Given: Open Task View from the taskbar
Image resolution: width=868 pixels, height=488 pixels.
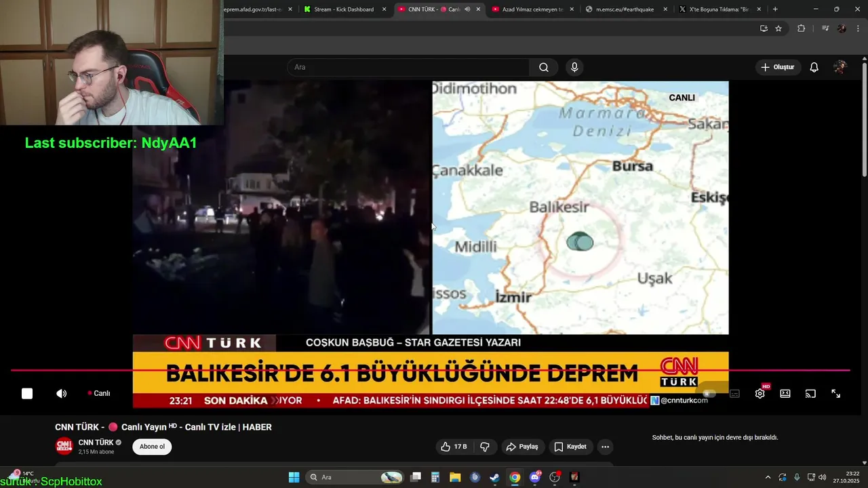Looking at the screenshot, I should pos(416,477).
